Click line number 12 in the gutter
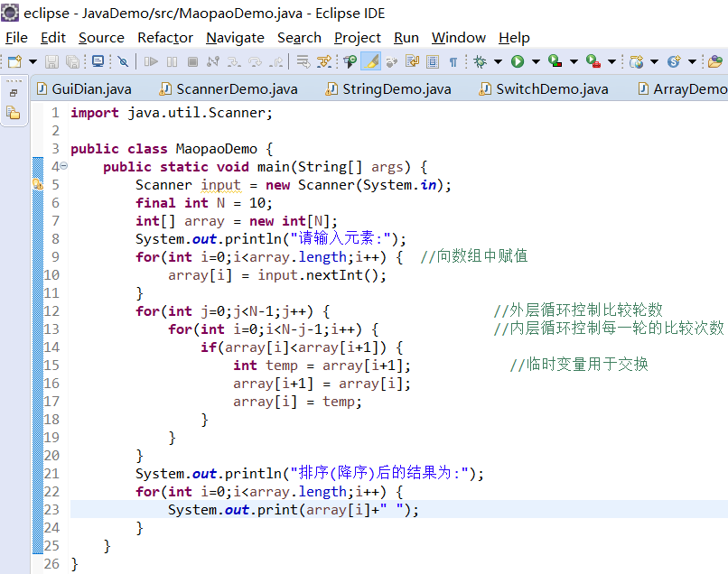728x574 pixels. pos(51,310)
